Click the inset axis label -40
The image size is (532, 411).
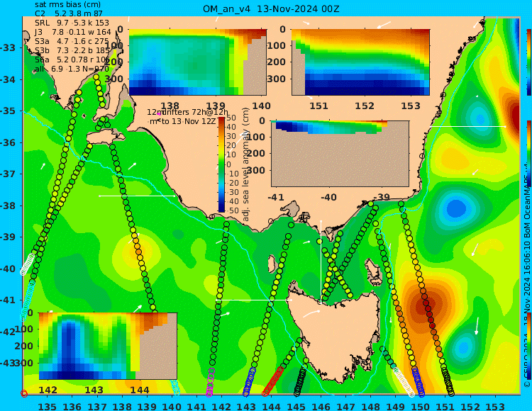point(328,197)
